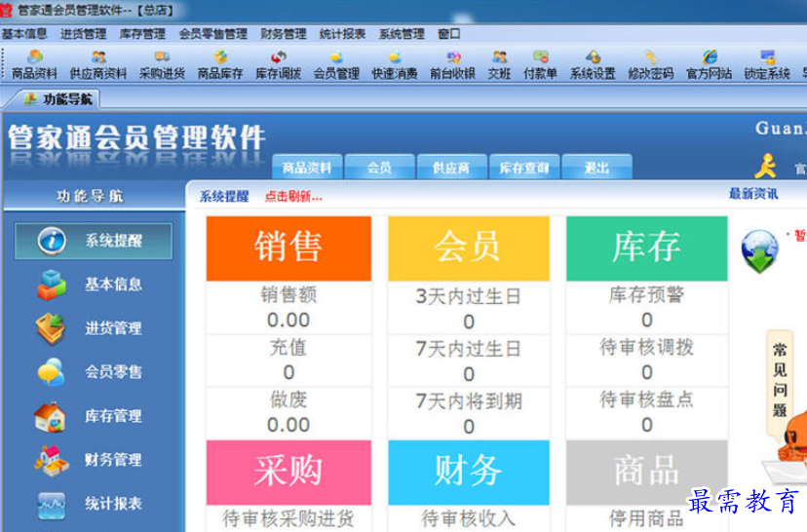Open the 财务管理 menu
The image size is (807, 532).
tap(283, 34)
